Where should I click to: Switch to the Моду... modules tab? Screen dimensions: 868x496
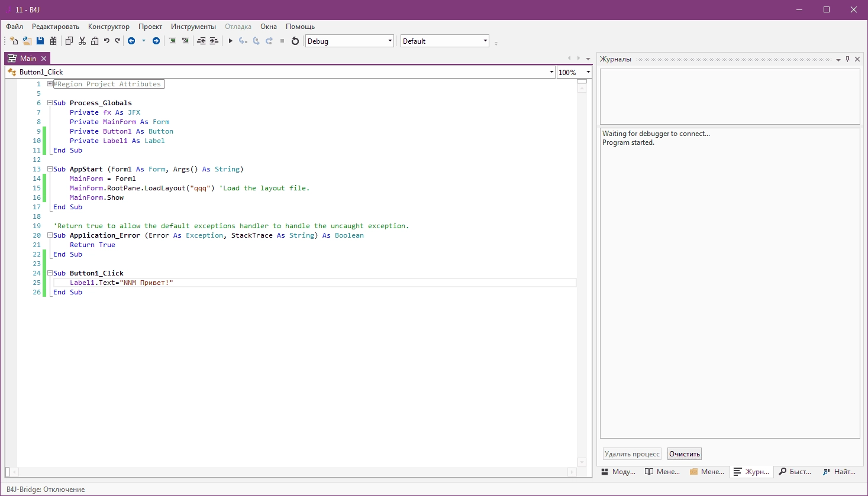coord(618,472)
